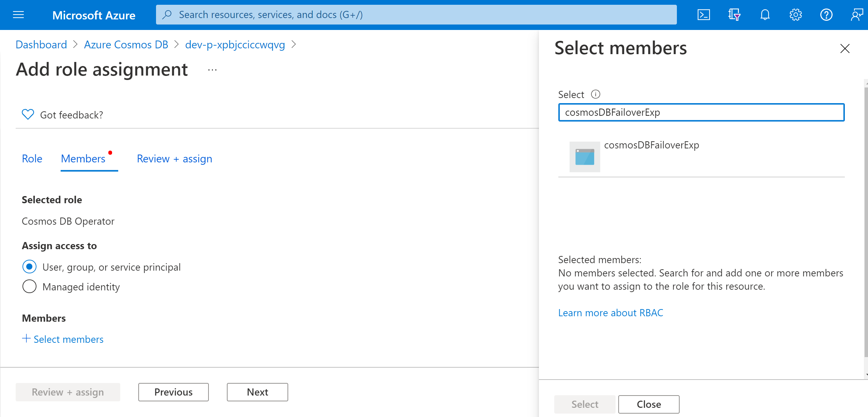
Task: Switch to the Role tab
Action: (x=32, y=159)
